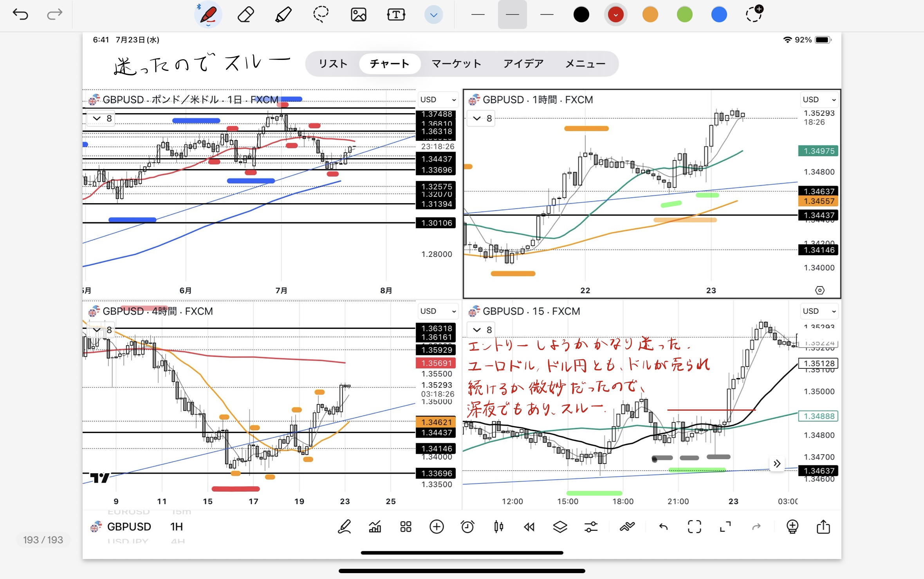
Task: Tap the 1.34975 green price label
Action: pos(818,151)
